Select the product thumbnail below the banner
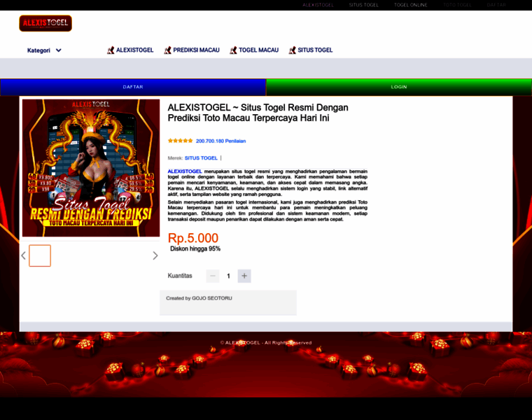This screenshot has width=532, height=420. (40, 255)
